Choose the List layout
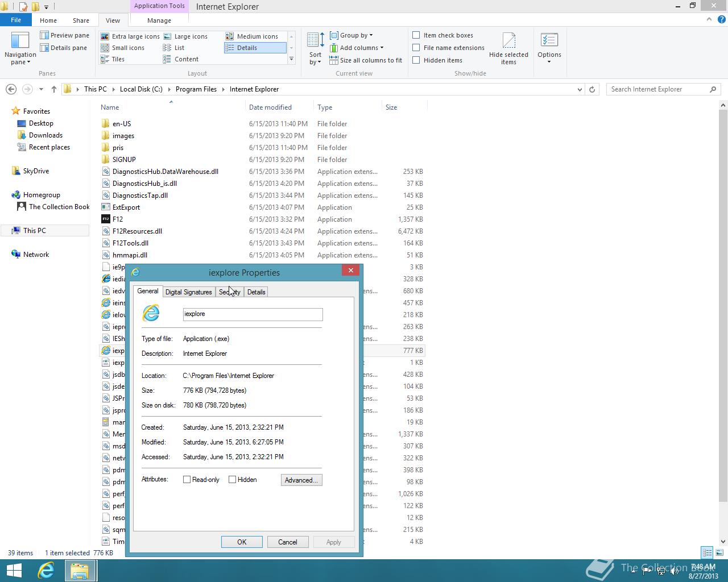Screen dimensions: 728x582 174,48
